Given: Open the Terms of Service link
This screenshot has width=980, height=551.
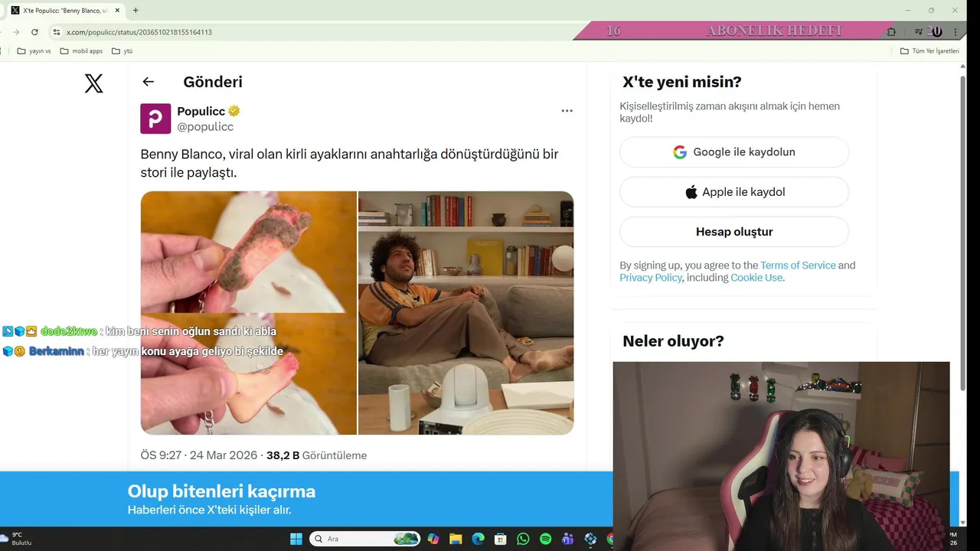Looking at the screenshot, I should 798,266.
